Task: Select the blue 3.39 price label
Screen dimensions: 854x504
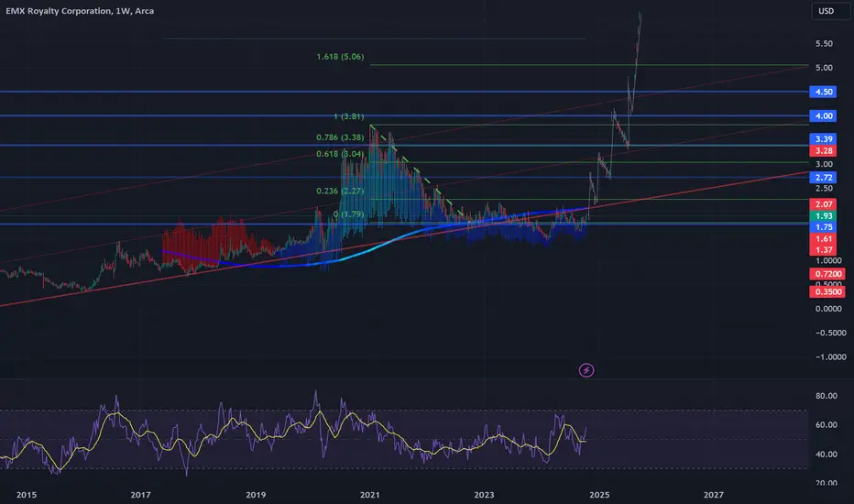Action: pyautogui.click(x=823, y=139)
